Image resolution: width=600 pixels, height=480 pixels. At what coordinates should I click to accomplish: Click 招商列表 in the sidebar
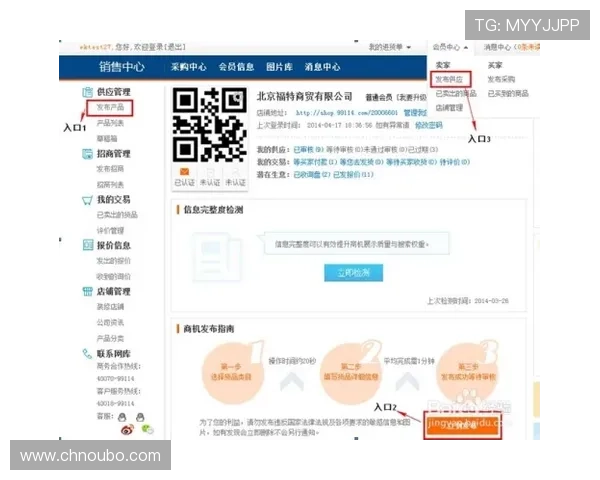click(x=110, y=184)
